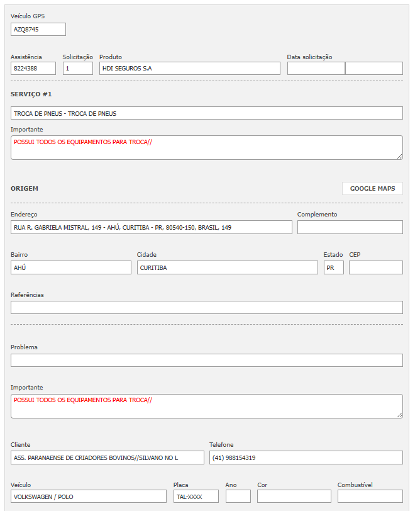Focus the Assistência number field
420x511 pixels.
pyautogui.click(x=33, y=68)
